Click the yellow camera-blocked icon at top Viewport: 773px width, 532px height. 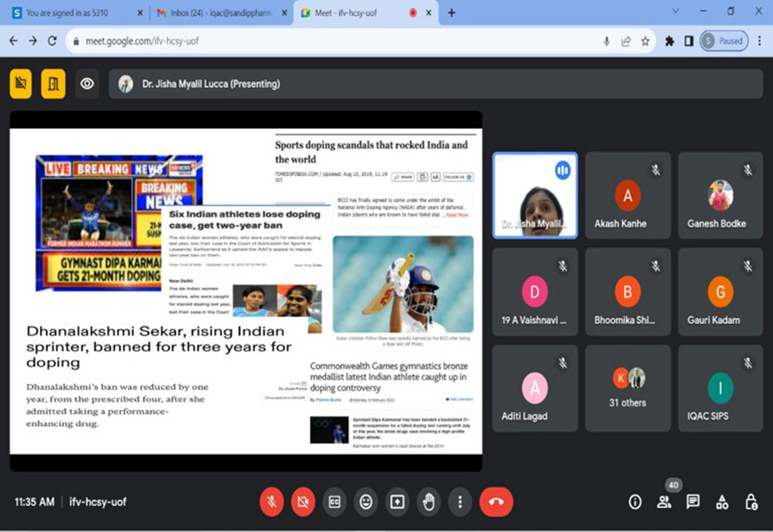point(20,83)
